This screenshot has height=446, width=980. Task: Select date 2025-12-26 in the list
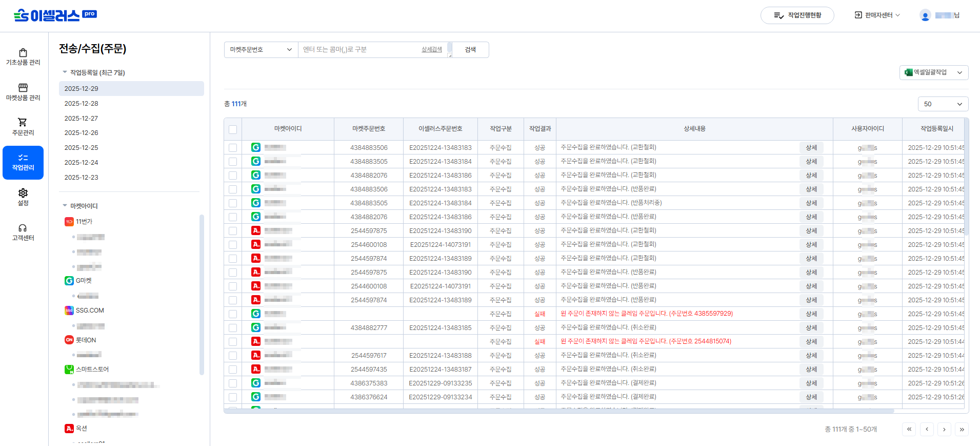click(131, 133)
